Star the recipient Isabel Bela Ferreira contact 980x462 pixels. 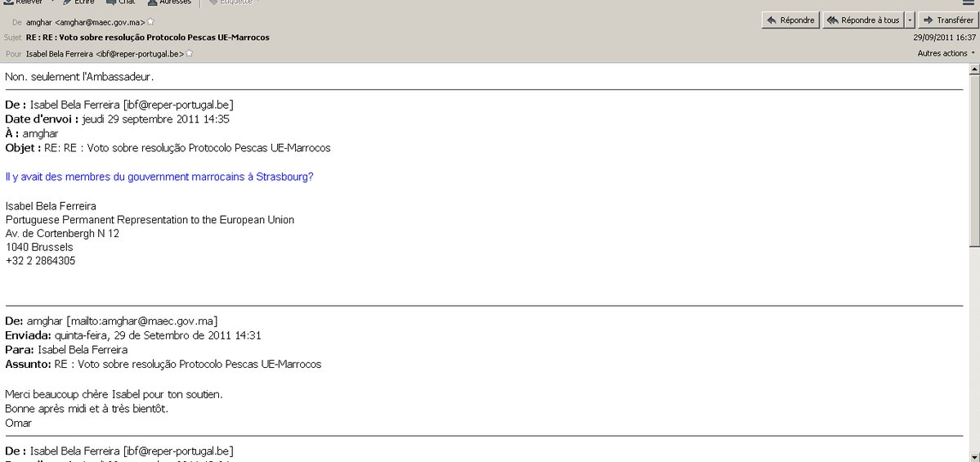(x=190, y=53)
